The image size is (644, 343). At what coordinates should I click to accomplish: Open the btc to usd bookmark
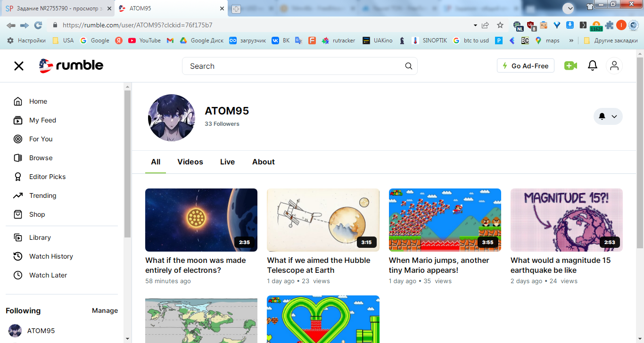(x=471, y=41)
